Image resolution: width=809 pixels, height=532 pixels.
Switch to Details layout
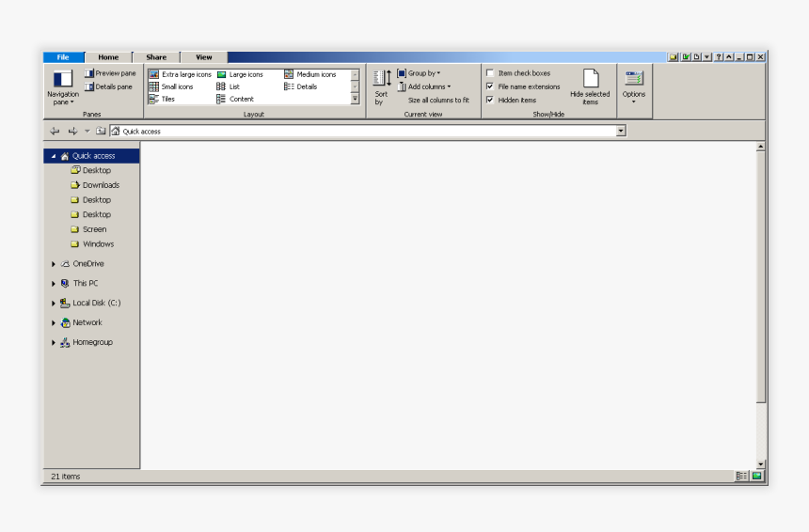(x=301, y=86)
